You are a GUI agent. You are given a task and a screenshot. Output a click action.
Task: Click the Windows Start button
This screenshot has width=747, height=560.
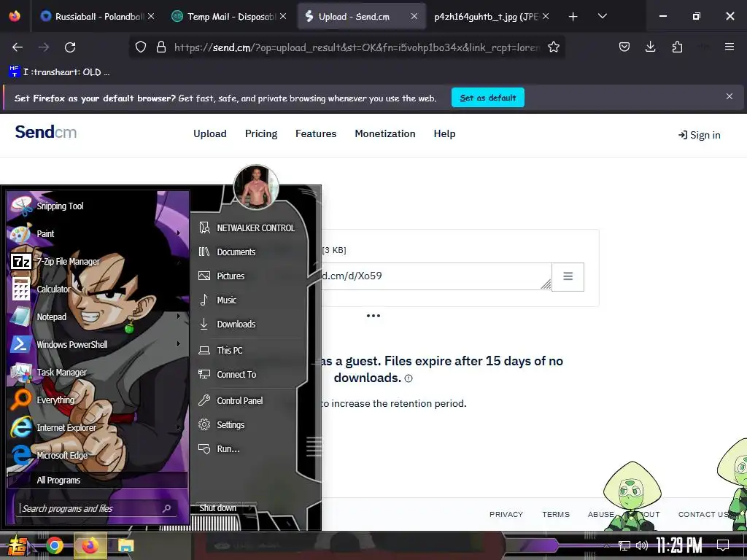tap(18, 545)
